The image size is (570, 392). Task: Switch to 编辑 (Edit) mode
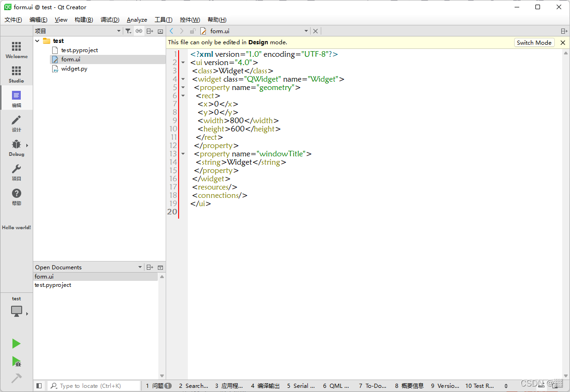16,98
